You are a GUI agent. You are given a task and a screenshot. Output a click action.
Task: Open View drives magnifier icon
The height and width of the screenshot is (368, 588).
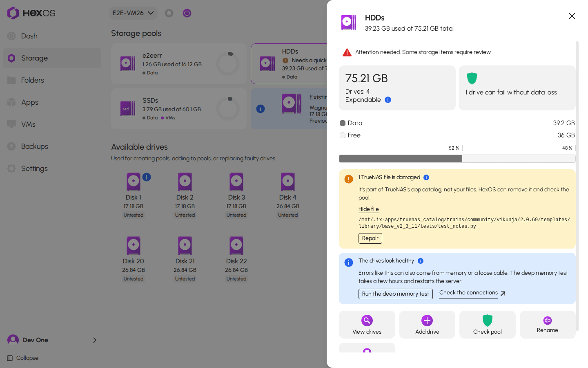pos(367,321)
